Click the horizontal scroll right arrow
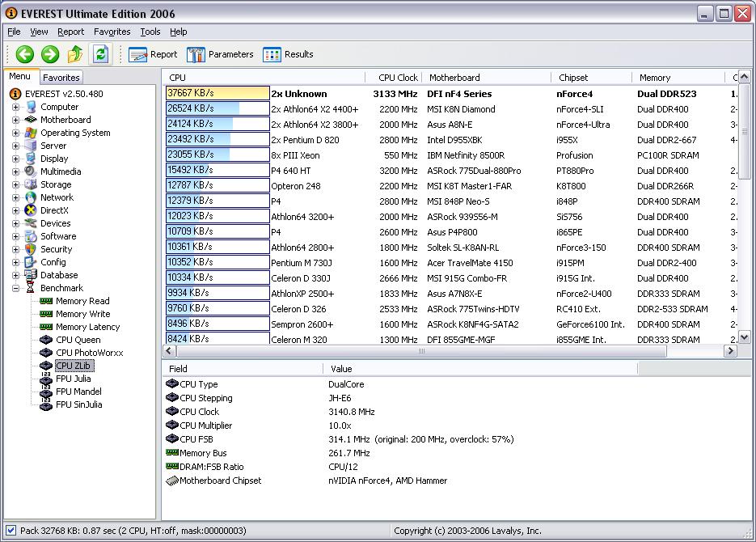 [x=730, y=351]
